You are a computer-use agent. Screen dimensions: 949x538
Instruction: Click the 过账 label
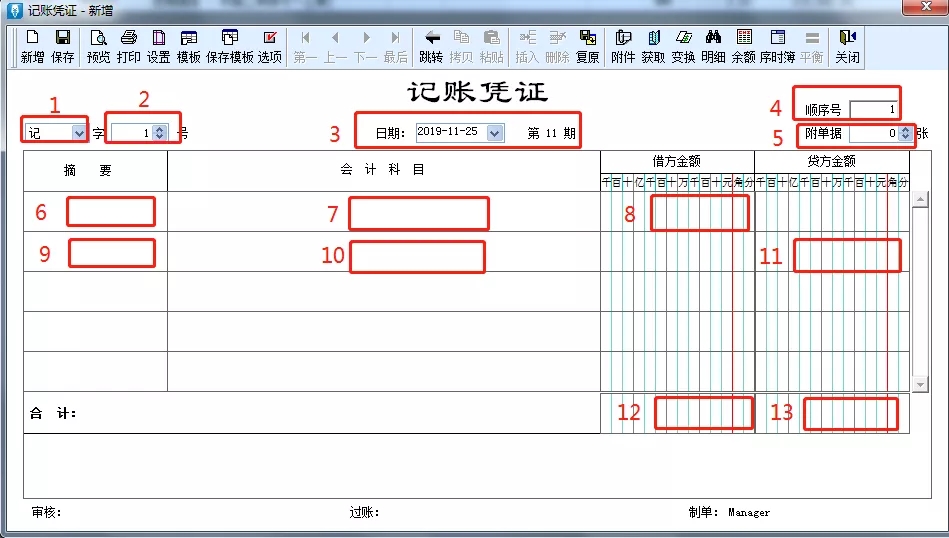click(x=364, y=513)
